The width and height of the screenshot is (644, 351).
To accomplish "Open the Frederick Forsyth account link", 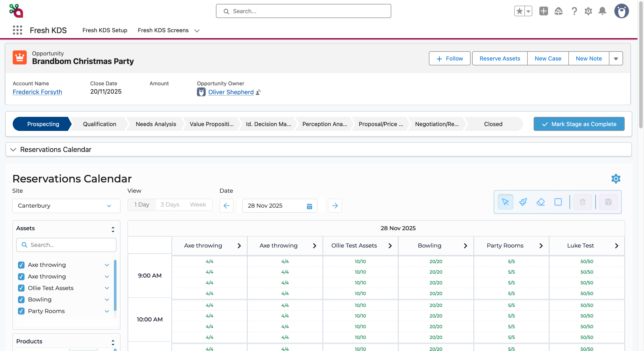I will [37, 92].
